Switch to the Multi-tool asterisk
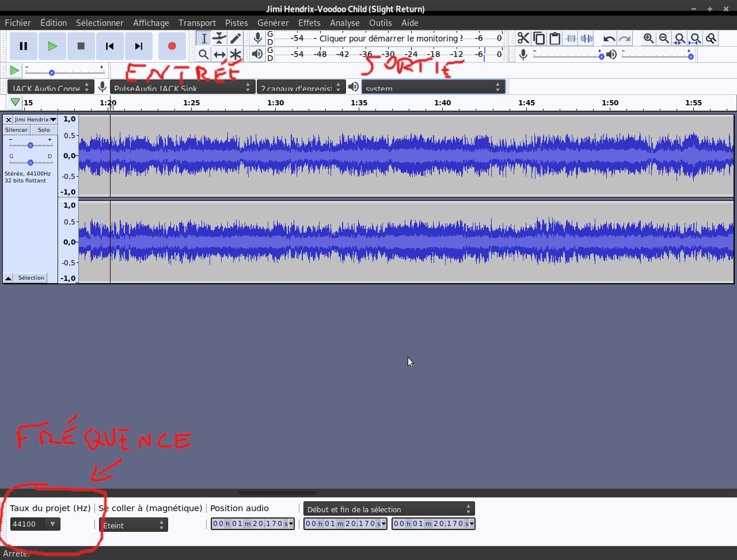This screenshot has height=560, width=737. coord(235,54)
